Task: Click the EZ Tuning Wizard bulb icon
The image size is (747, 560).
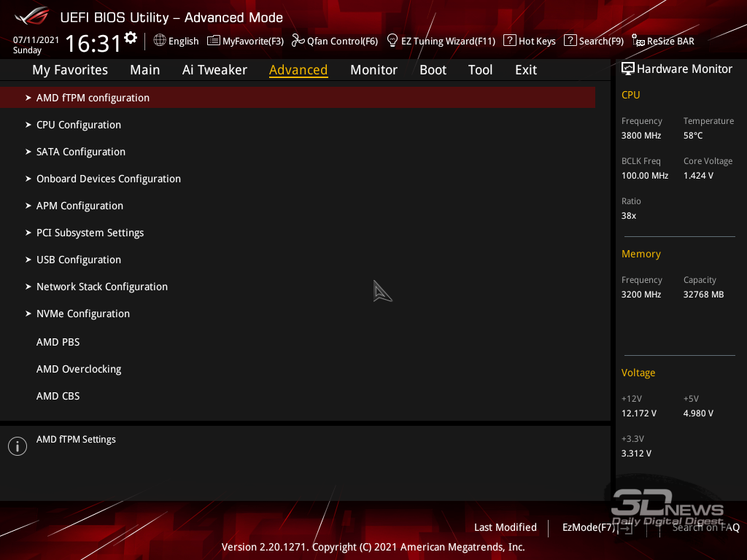Action: [x=392, y=41]
